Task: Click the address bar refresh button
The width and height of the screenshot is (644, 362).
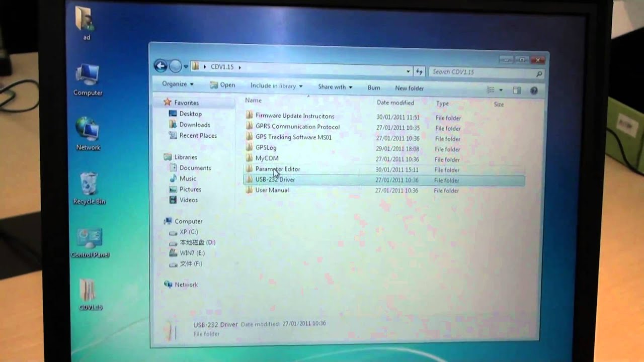Action: [419, 72]
